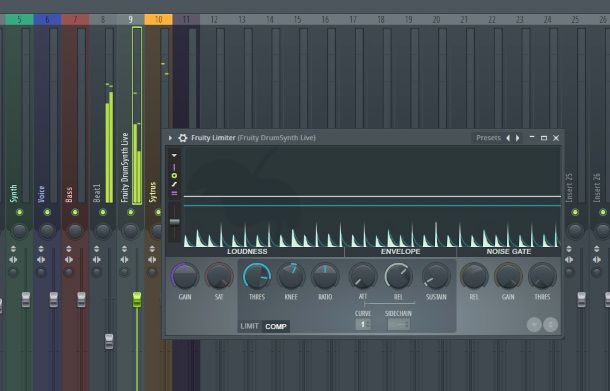
Task: Mute the Synth mixer track
Action: pyautogui.click(x=19, y=212)
